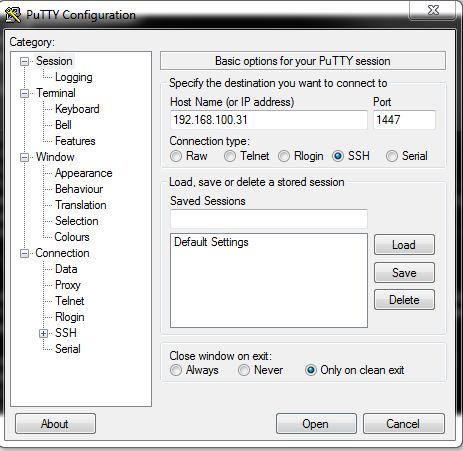Image resolution: width=463 pixels, height=451 pixels.
Task: Collapse the Terminal tree node
Action: tap(24, 93)
